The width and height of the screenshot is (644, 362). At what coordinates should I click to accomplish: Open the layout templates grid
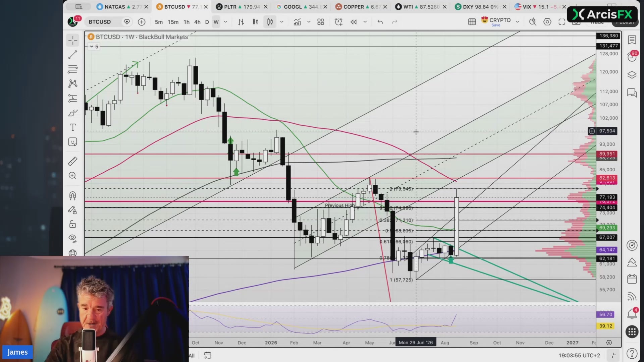click(321, 22)
